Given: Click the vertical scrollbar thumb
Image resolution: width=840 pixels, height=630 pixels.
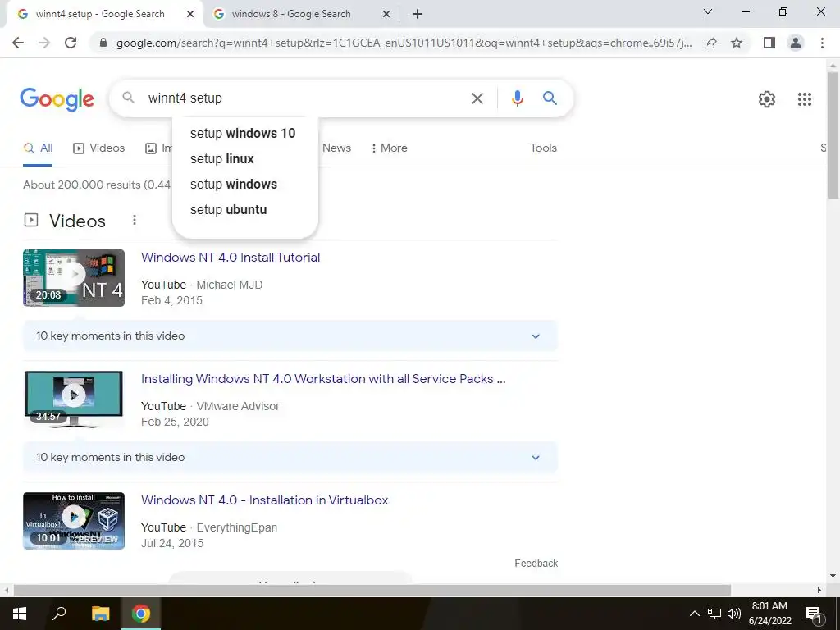Looking at the screenshot, I should pyautogui.click(x=833, y=135).
